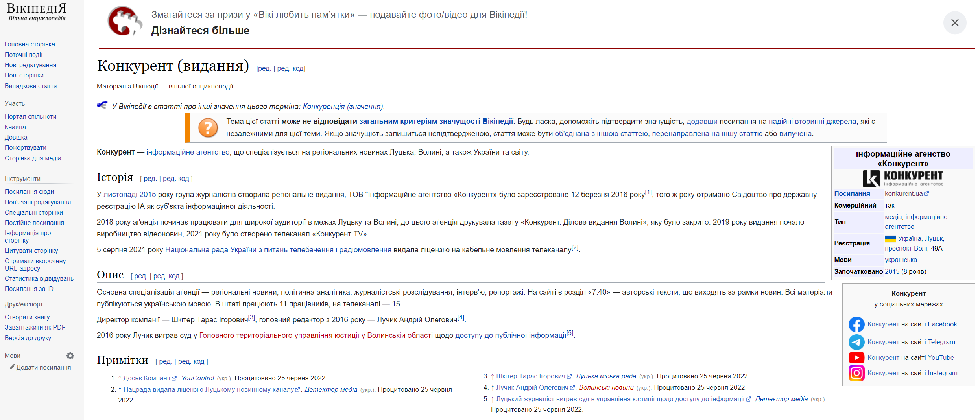Click the Telegram icon in social box

(x=856, y=342)
